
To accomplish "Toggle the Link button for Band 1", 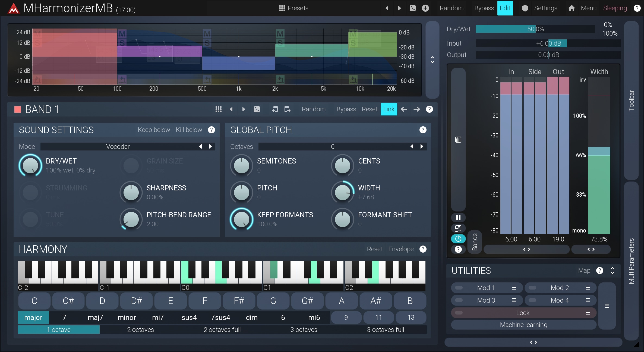I will click(389, 109).
